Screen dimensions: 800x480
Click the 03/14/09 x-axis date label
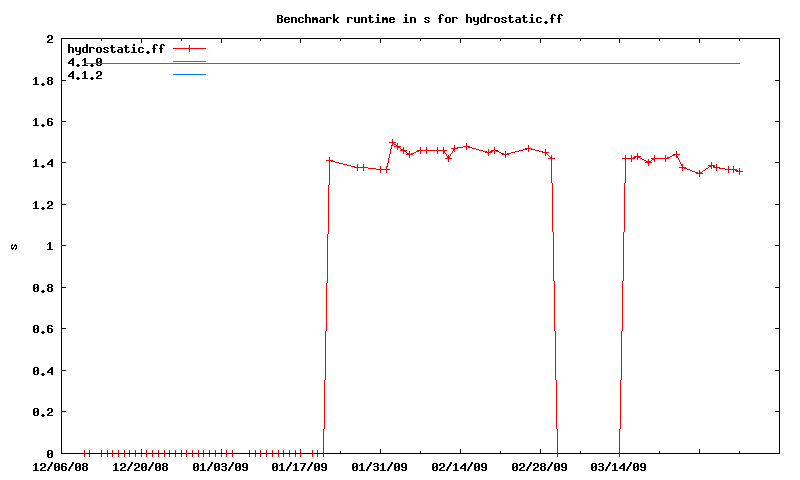point(619,466)
